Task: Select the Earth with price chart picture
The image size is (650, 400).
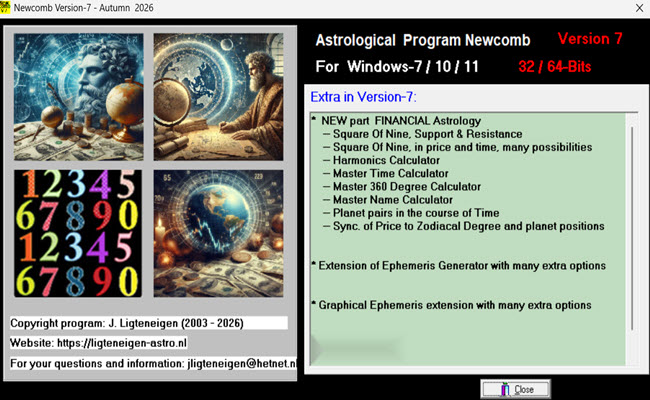Action: (x=218, y=233)
